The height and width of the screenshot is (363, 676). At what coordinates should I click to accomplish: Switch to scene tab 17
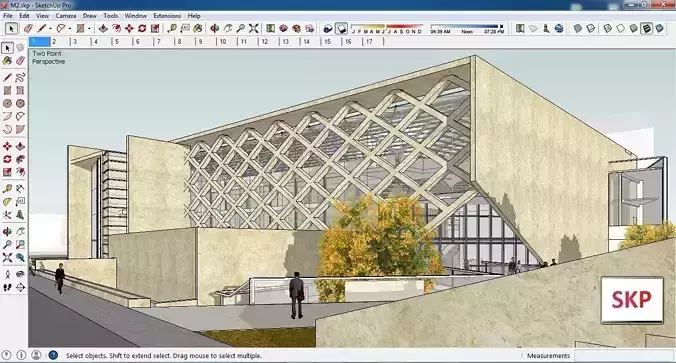[373, 42]
